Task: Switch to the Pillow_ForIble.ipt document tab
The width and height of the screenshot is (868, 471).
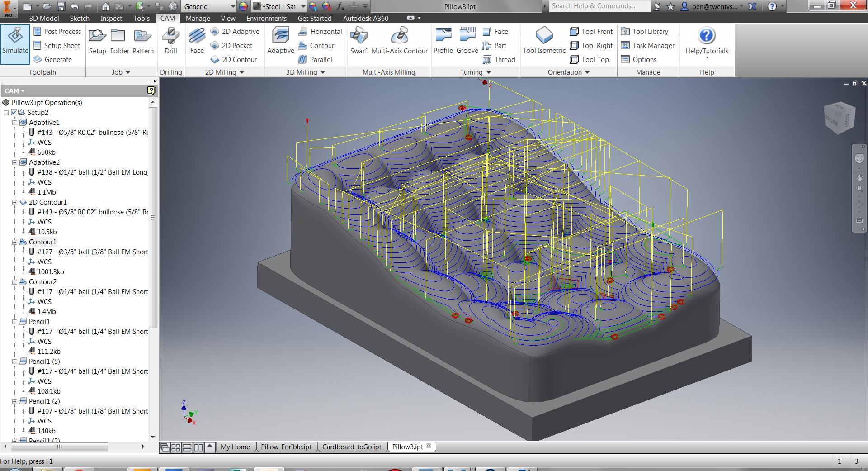Action: [x=286, y=447]
